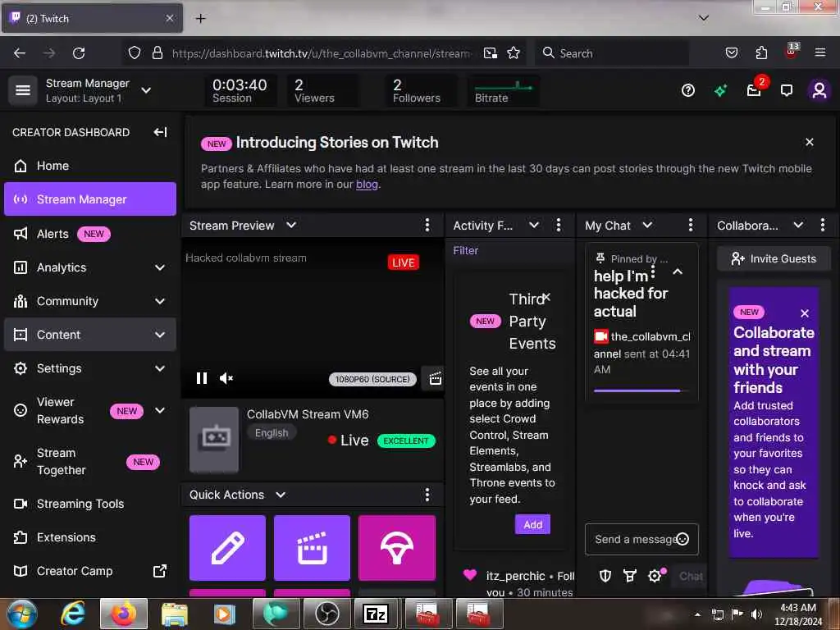Click the clip icon in stream preview
The image size is (840, 630).
tap(435, 379)
